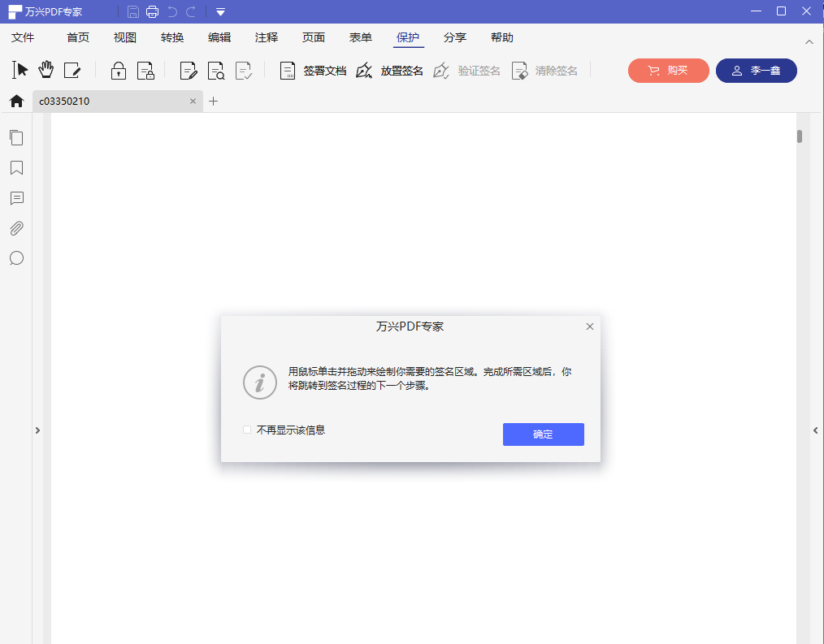Minimize the 万兴PDF专家 window
Image resolution: width=824 pixels, height=644 pixels.
[757, 11]
